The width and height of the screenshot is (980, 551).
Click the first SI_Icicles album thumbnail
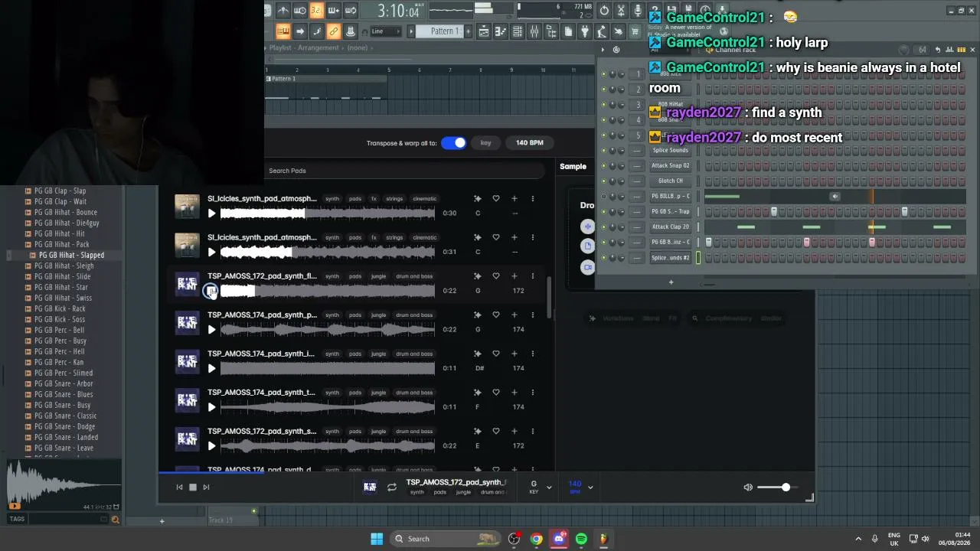click(188, 206)
